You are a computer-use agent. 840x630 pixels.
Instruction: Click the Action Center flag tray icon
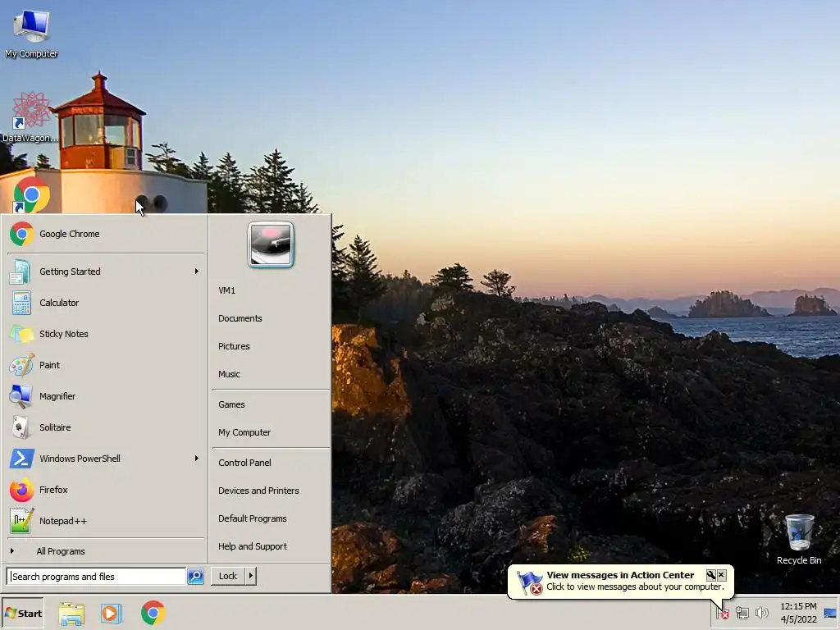click(x=723, y=613)
